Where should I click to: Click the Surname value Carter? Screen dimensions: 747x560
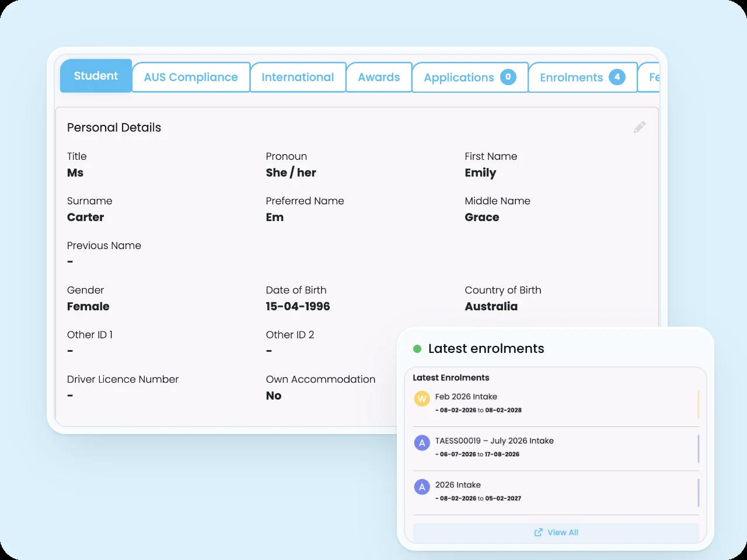coord(85,217)
